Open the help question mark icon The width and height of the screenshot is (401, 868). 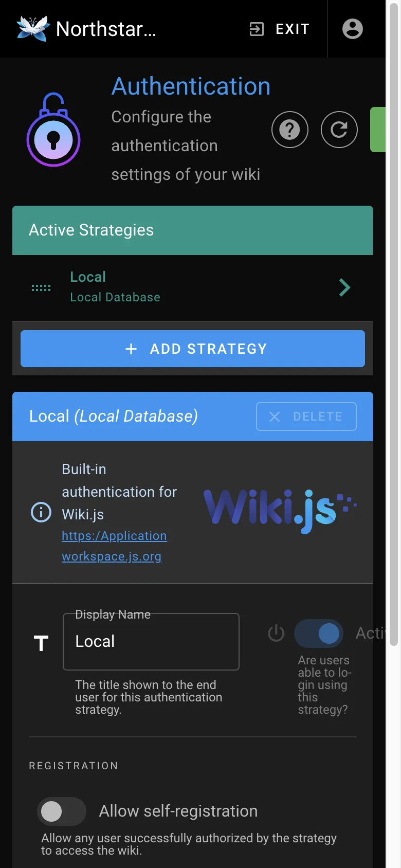coord(290,130)
